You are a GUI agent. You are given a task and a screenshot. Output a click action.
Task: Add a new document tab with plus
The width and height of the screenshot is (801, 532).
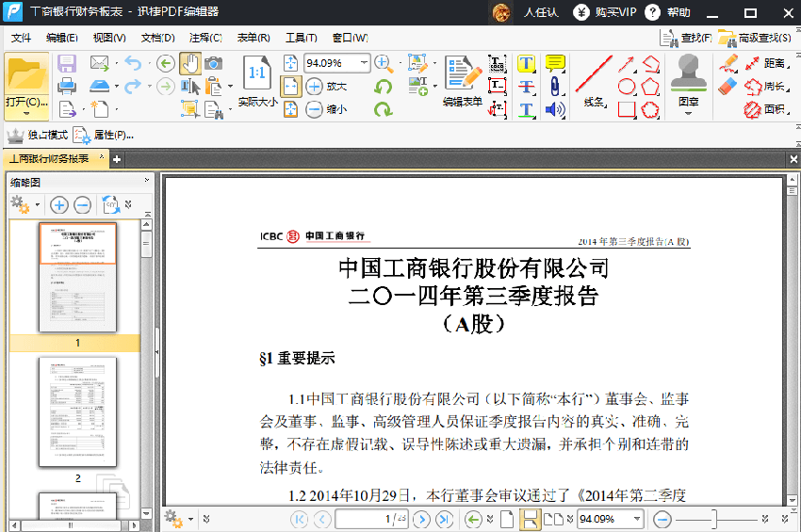(x=117, y=159)
